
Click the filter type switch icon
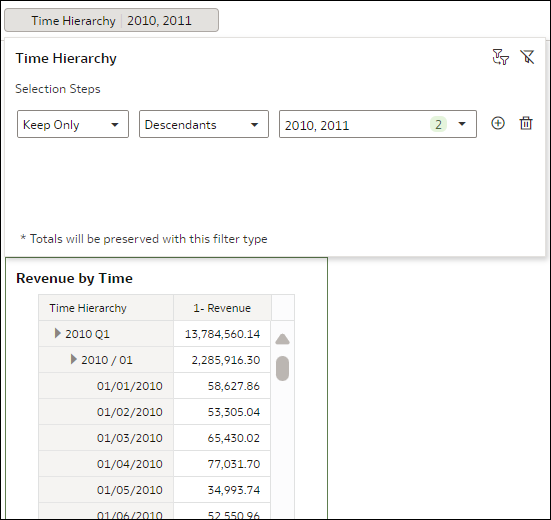500,57
